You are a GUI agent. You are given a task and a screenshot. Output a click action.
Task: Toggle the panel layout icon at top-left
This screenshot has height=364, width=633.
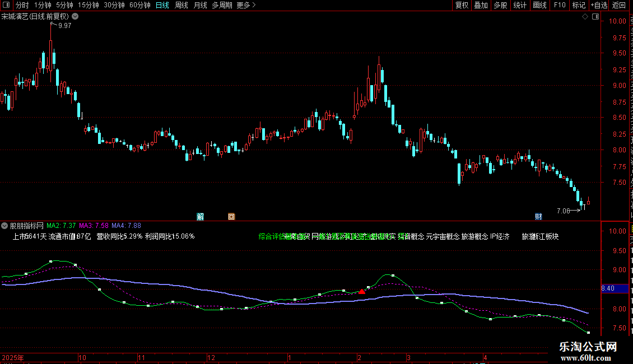click(x=6, y=5)
